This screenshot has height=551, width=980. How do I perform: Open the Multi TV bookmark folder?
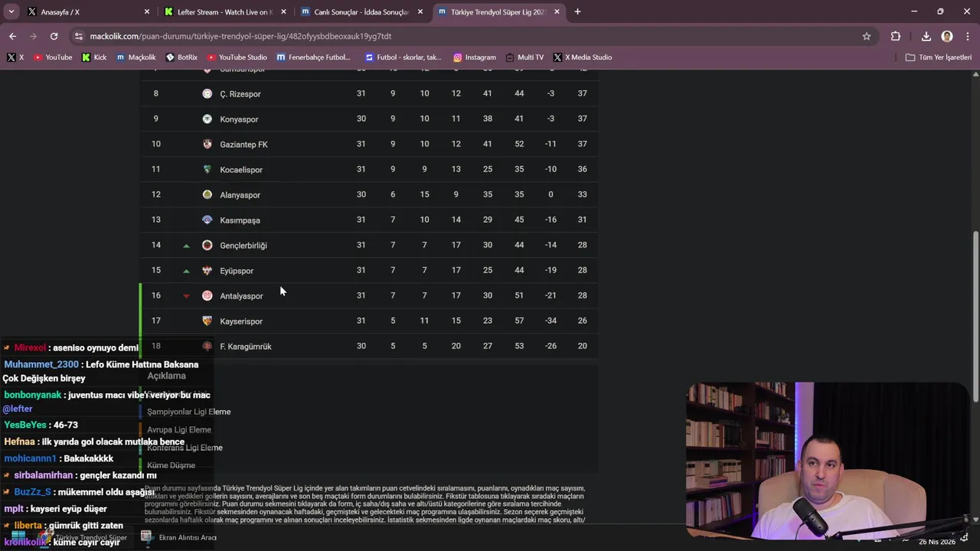[x=524, y=57]
